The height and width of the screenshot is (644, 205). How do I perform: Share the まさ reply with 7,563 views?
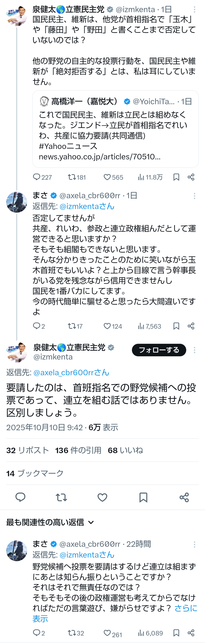pyautogui.click(x=191, y=326)
